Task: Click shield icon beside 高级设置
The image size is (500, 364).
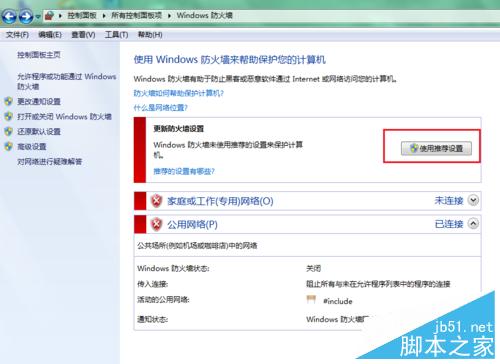Action: (x=9, y=146)
